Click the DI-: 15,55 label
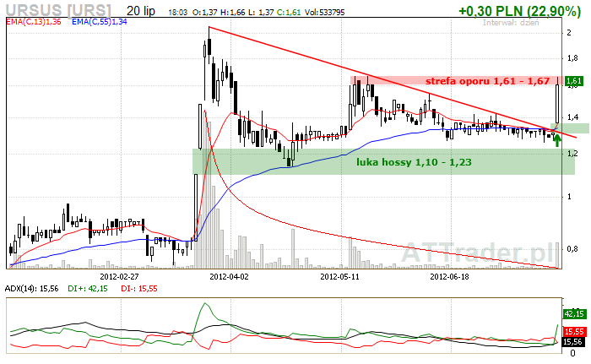Viewport: 591px width, 364px height. pyautogui.click(x=139, y=289)
